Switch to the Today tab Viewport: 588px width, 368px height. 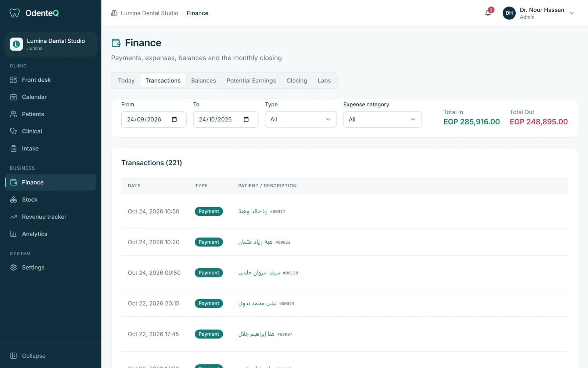point(126,81)
